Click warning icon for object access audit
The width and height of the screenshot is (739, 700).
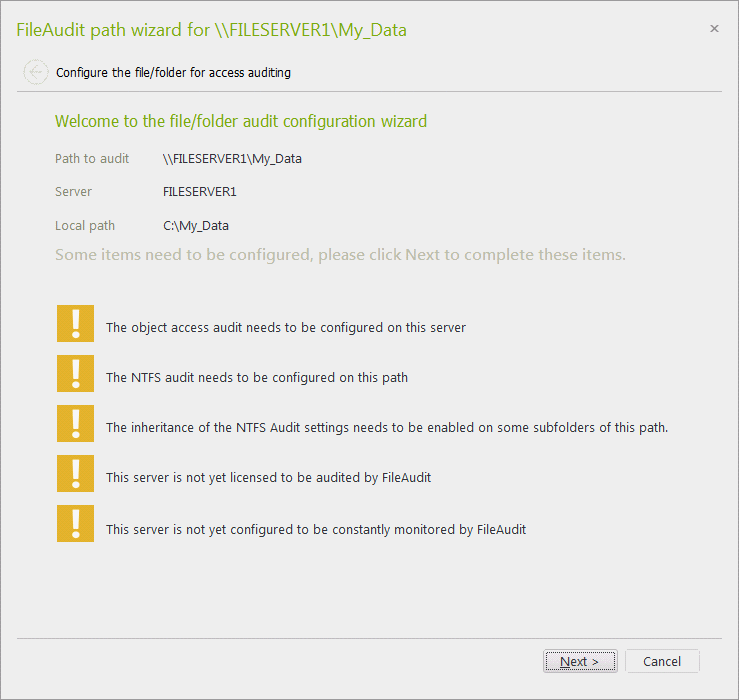click(x=76, y=324)
